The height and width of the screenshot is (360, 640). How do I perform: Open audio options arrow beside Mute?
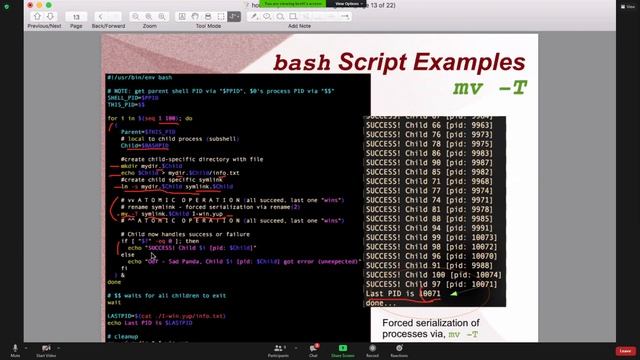pos(26,348)
